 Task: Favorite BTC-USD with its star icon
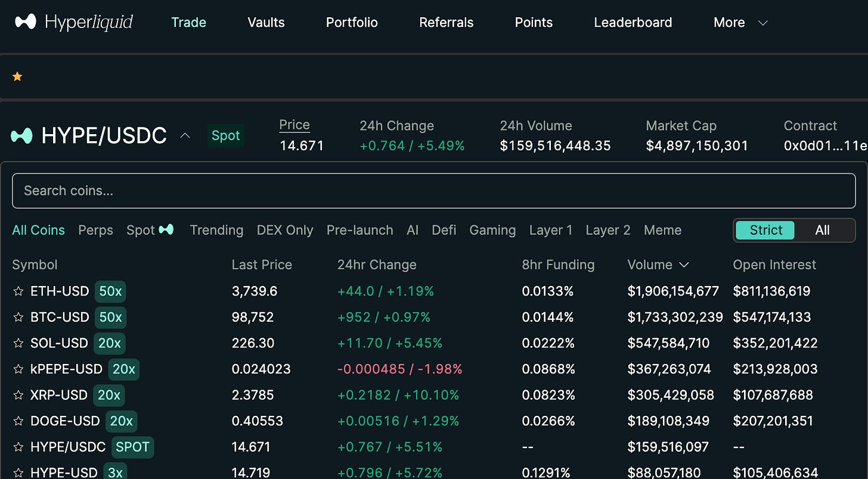pos(18,317)
